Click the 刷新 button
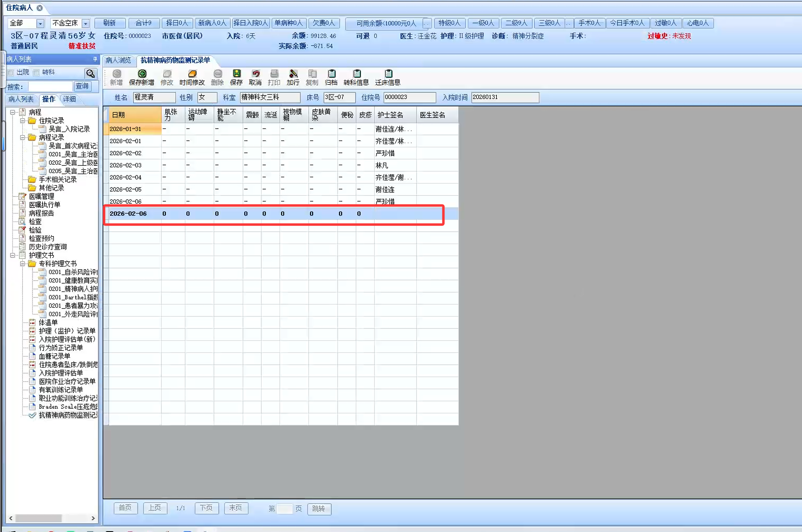The image size is (802, 532). tap(109, 23)
